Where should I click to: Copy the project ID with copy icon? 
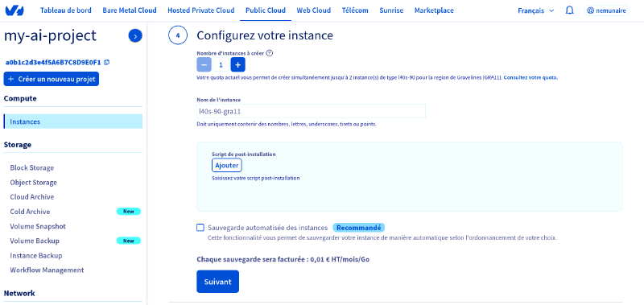[107, 63]
